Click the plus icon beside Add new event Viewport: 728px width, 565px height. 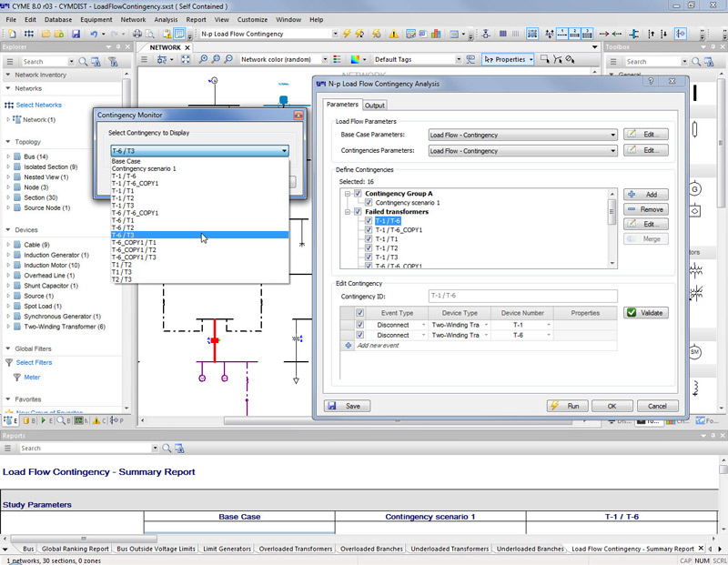click(x=348, y=346)
